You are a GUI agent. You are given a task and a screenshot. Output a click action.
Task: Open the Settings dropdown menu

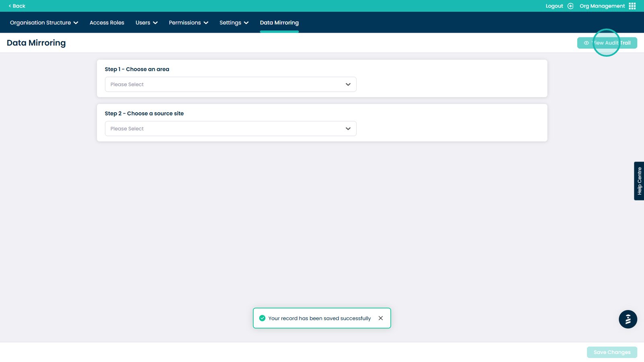click(x=234, y=23)
